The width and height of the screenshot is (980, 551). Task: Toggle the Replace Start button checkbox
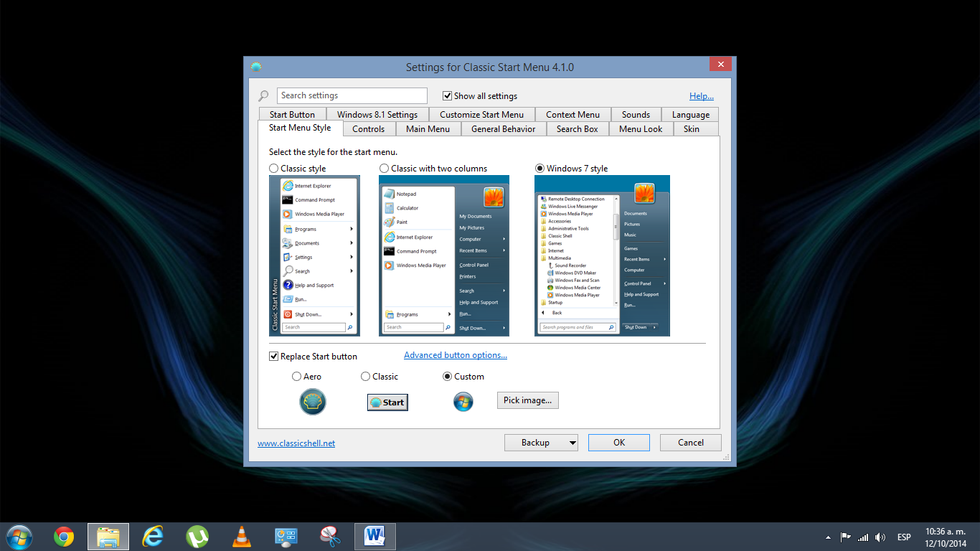273,356
